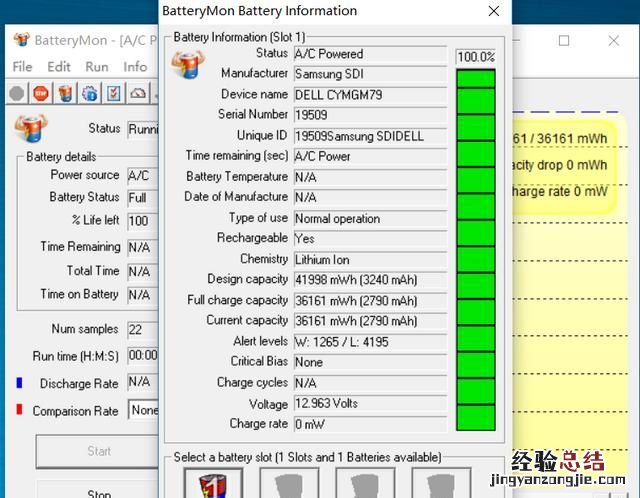
Task: Click the Critical Bias None field
Action: (370, 362)
